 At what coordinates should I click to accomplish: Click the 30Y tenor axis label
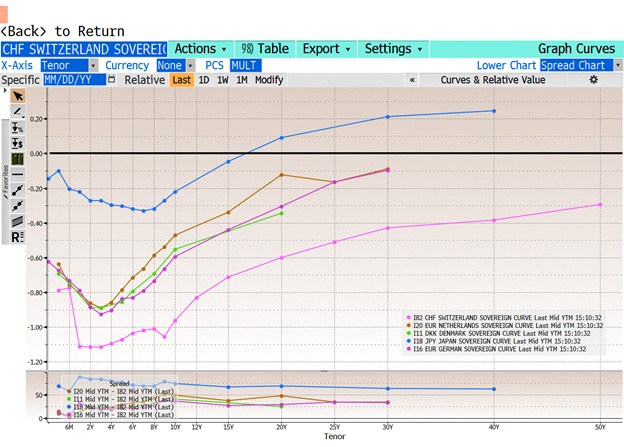[388, 427]
